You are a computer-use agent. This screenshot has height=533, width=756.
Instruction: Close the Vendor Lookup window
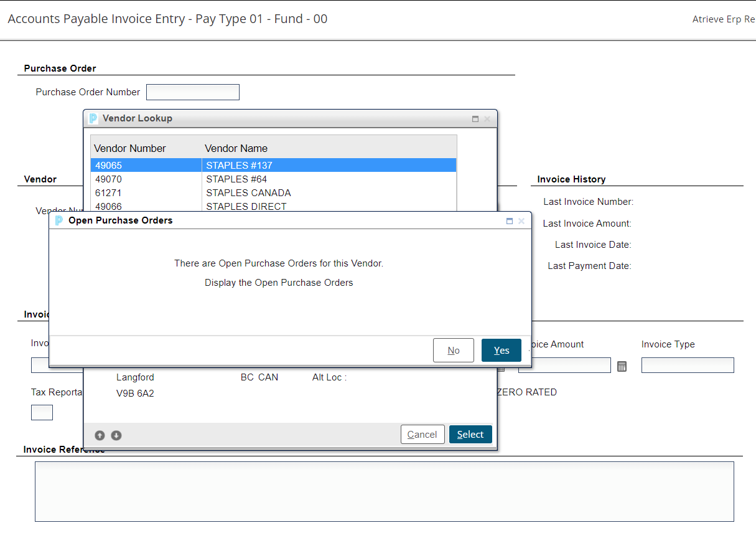(487, 119)
